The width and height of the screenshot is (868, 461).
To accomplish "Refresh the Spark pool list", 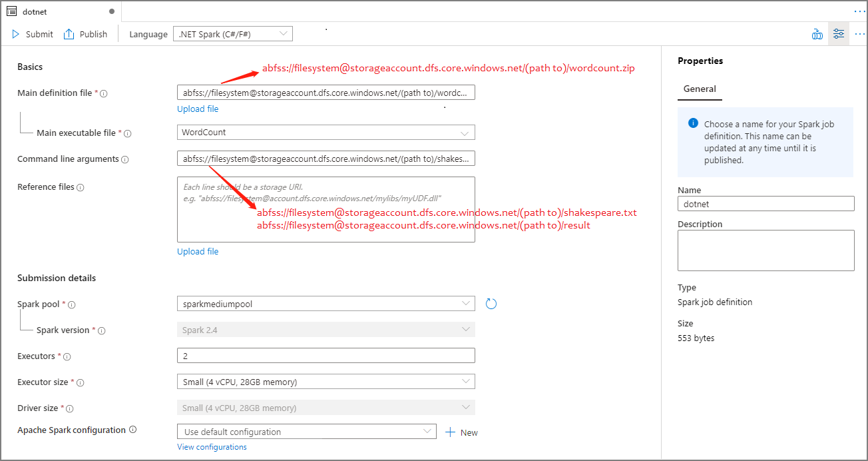I will (491, 304).
